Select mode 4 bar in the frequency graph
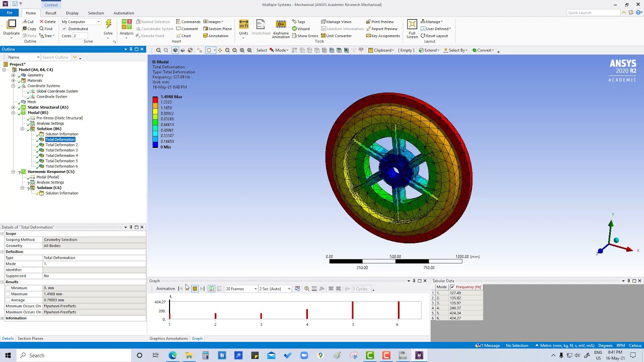The height and width of the screenshot is (362, 644). pos(307,314)
